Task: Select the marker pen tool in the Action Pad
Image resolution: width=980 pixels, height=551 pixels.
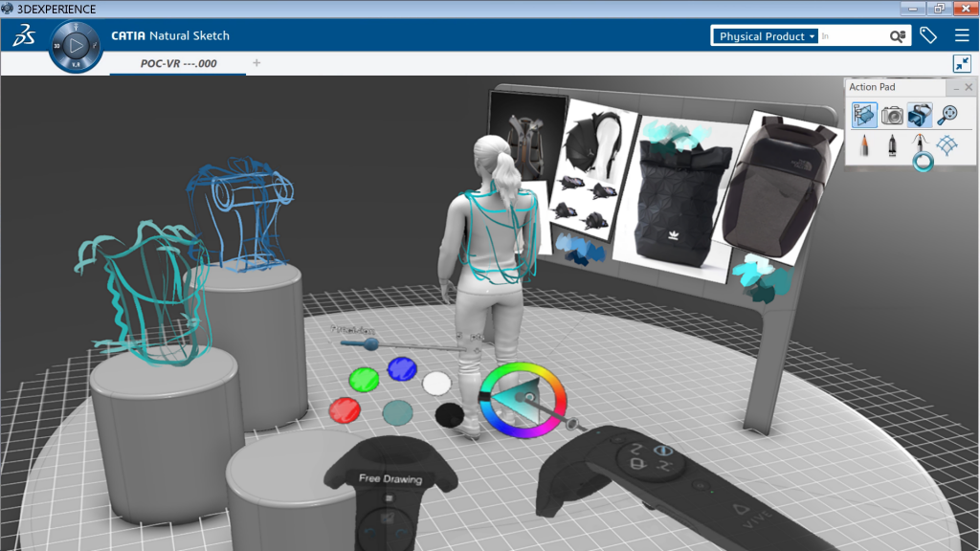Action: click(891, 143)
